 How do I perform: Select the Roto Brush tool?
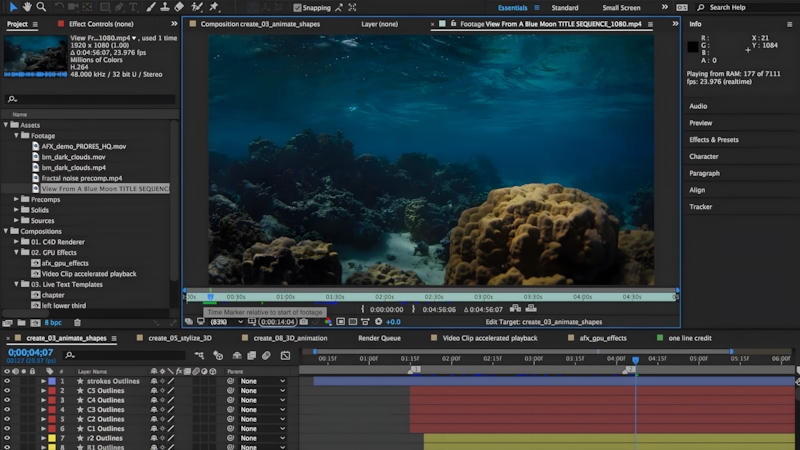tap(197, 7)
